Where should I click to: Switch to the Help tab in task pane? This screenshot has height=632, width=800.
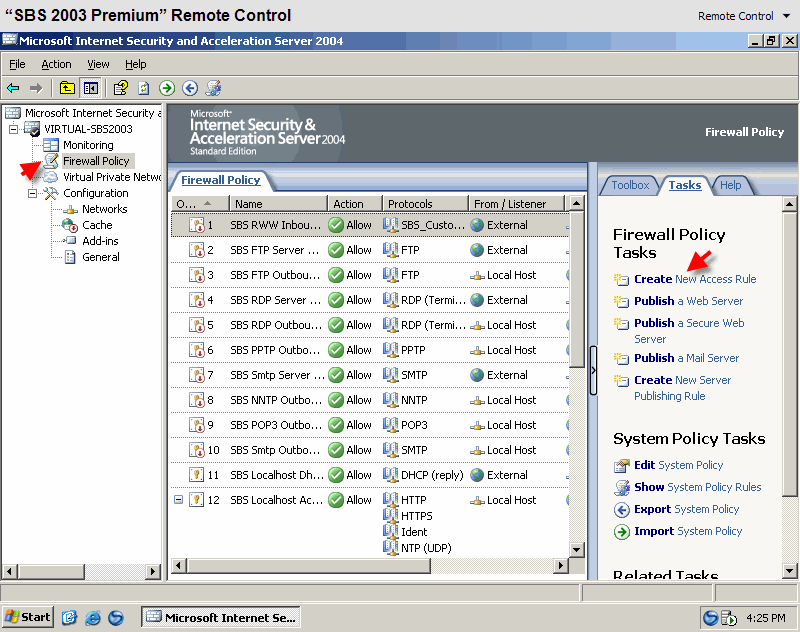click(731, 185)
